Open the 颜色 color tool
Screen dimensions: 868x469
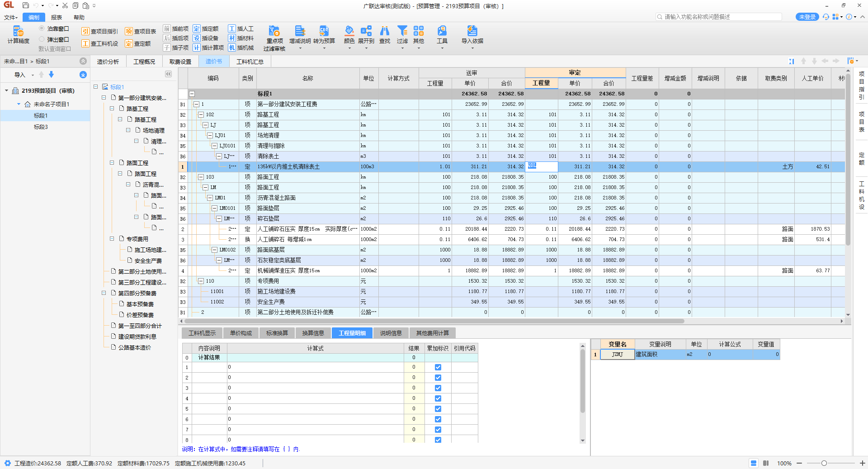(349, 36)
